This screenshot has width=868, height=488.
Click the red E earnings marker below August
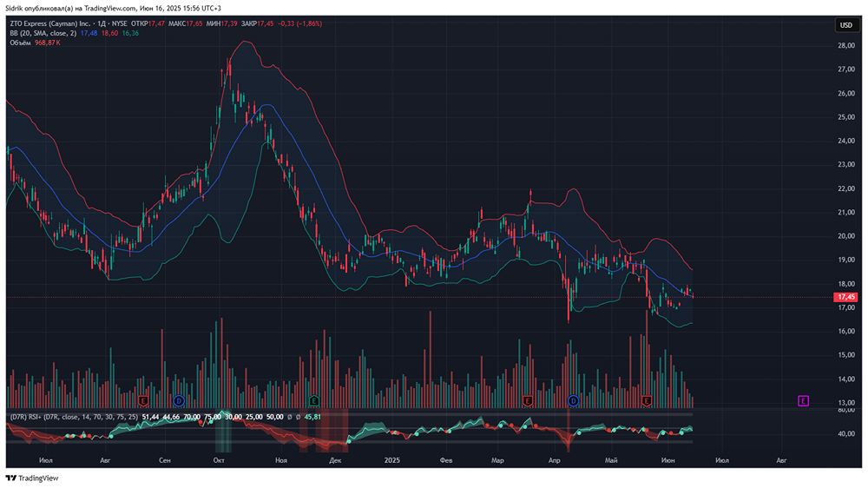[x=143, y=400]
